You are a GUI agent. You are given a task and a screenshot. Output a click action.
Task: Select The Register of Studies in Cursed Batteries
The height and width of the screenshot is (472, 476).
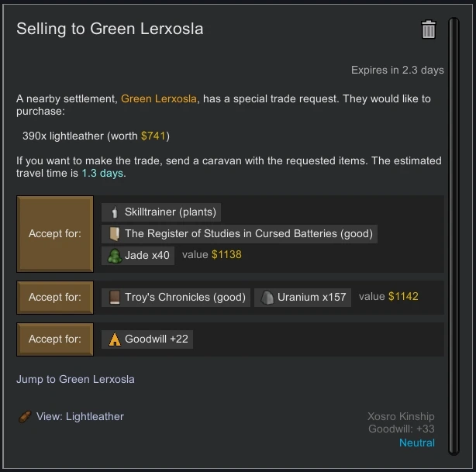click(248, 233)
